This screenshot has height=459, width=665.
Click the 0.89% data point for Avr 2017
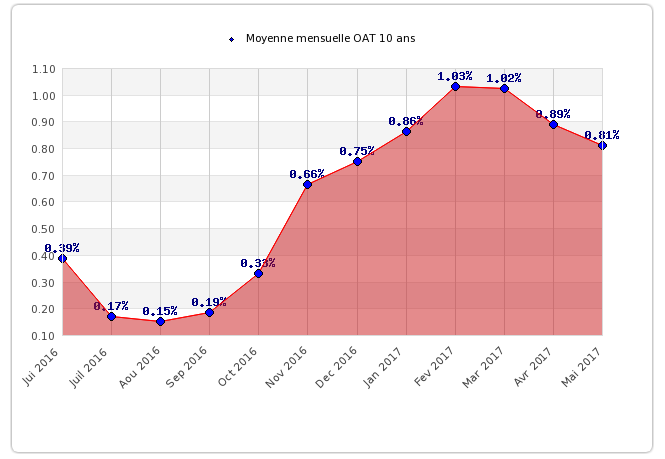click(x=553, y=124)
